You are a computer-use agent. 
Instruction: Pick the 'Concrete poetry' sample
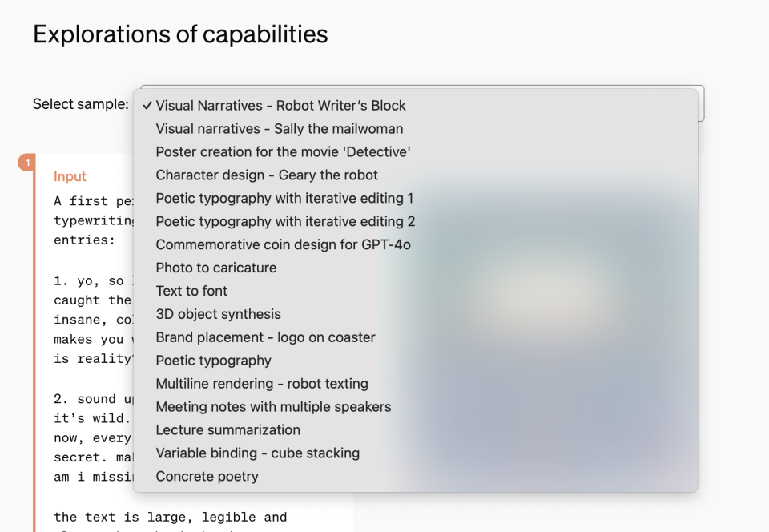[x=207, y=478]
